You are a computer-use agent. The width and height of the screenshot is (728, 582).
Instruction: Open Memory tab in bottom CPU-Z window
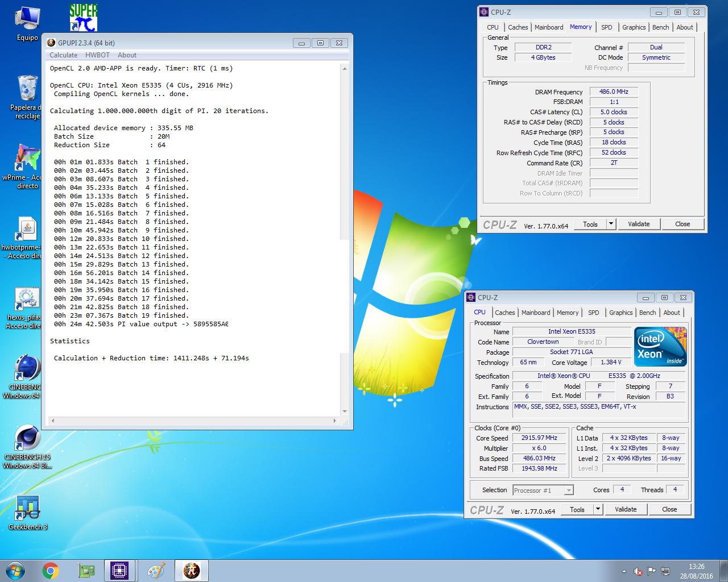click(568, 313)
